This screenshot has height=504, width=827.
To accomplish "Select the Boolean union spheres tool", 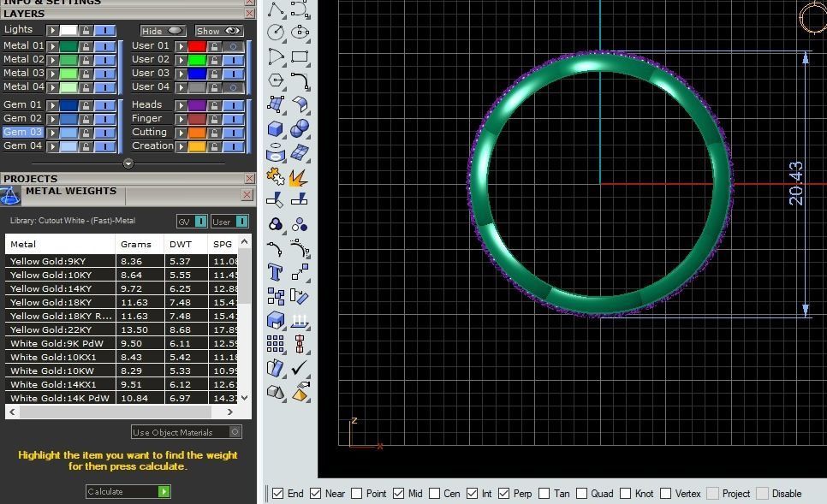I will 300,127.
